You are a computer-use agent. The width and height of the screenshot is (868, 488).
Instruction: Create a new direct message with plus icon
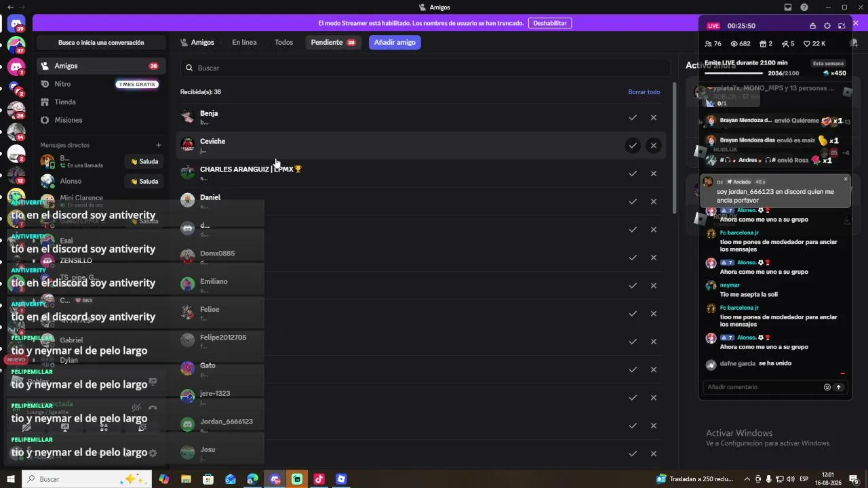coord(159,145)
